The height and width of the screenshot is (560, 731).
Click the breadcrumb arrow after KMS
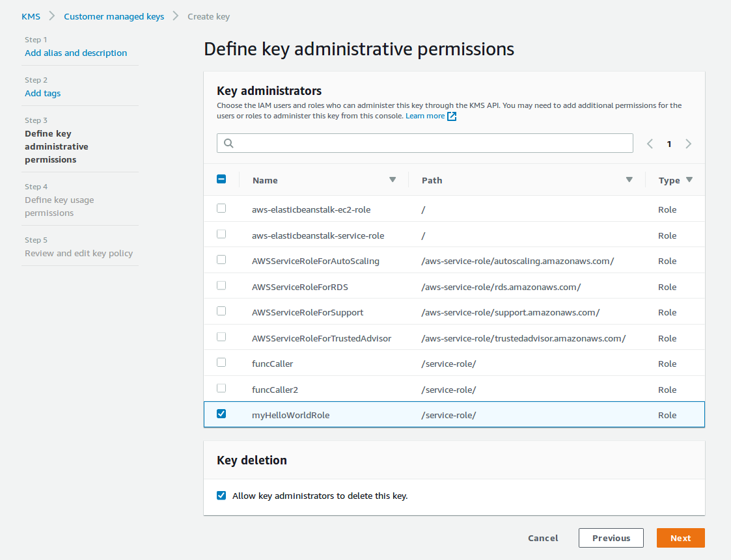[52, 16]
